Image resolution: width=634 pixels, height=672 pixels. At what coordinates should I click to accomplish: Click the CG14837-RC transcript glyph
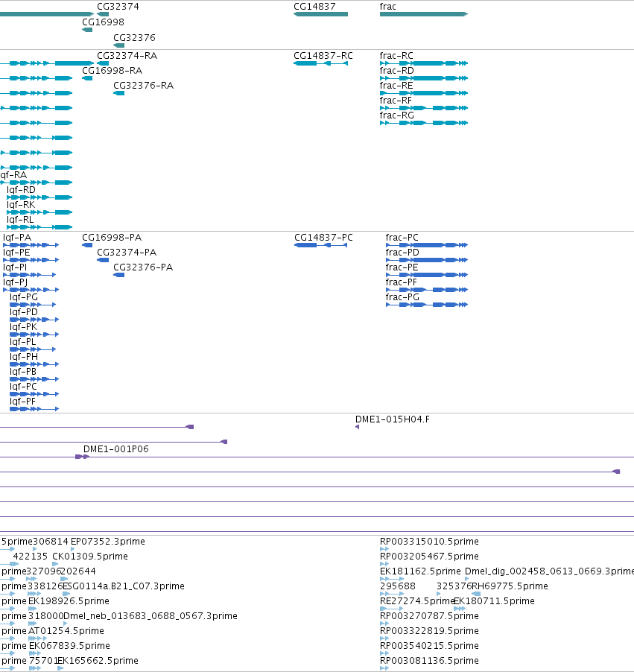coord(320,63)
